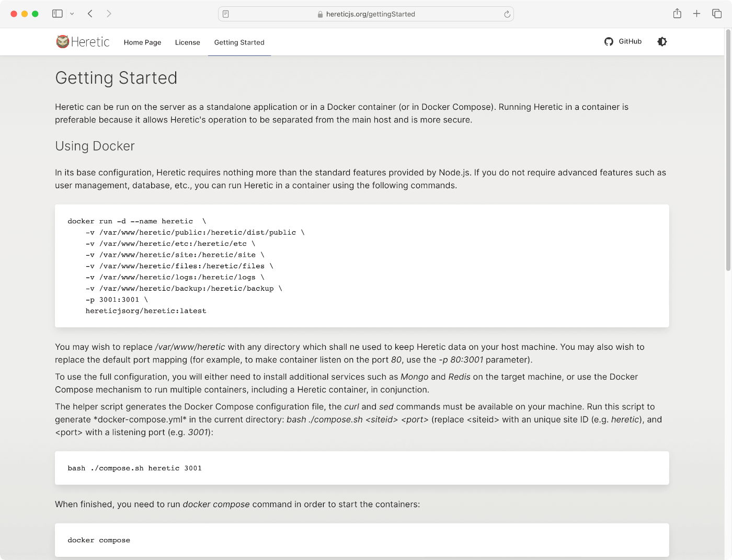Click the backup volume mapping code line
The height and width of the screenshot is (560, 732).
(184, 288)
